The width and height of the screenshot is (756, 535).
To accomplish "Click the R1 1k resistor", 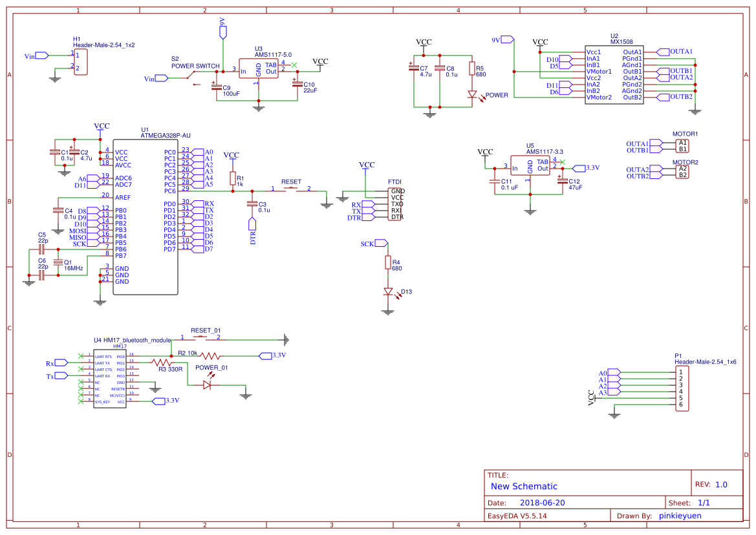I will [x=232, y=178].
